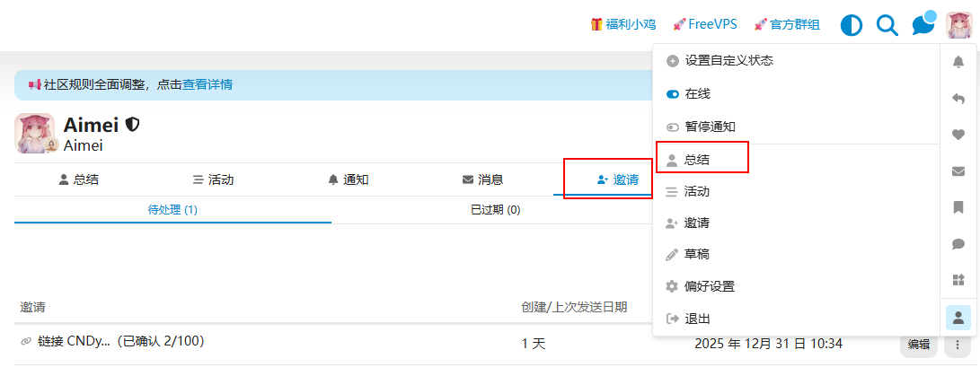Click the 编辑 button for the invite

tap(918, 344)
